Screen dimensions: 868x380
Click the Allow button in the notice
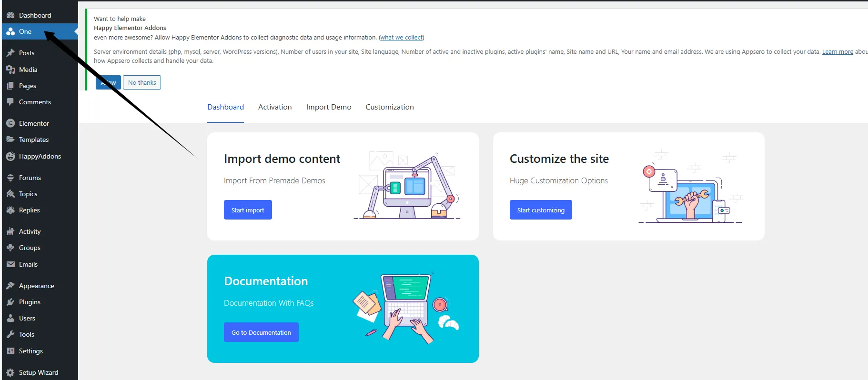tap(108, 82)
